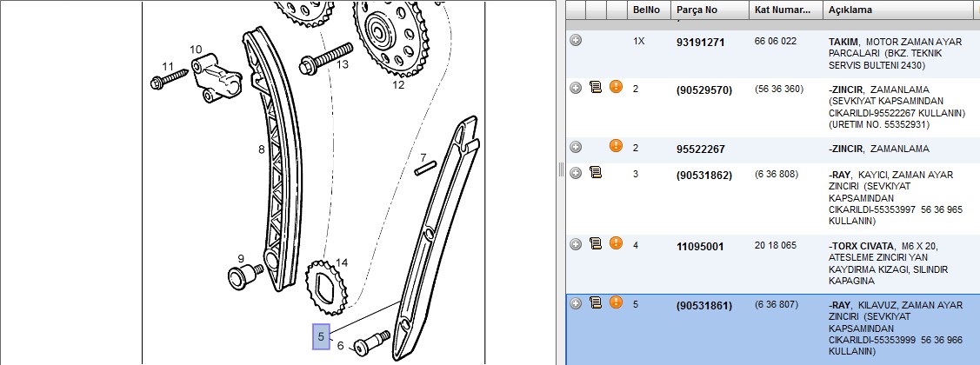Viewport: 980px width, 365px height.
Task: Click the orange warning icon for (90529570)
Action: click(617, 87)
